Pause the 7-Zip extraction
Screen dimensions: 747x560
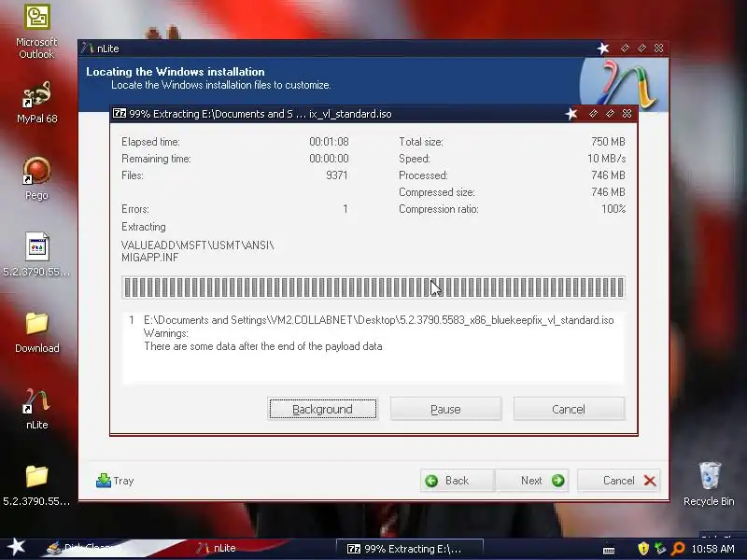click(445, 409)
